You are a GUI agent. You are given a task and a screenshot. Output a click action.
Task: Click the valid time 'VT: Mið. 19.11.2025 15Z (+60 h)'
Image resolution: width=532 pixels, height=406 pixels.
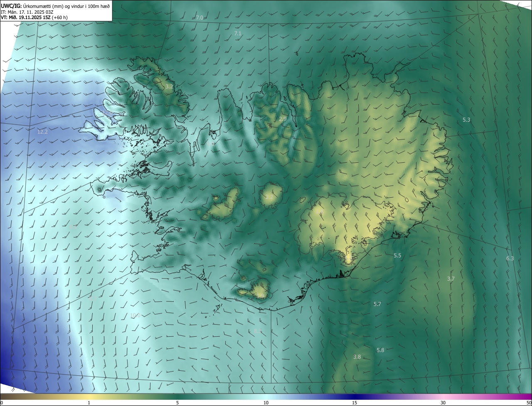coord(34,17)
